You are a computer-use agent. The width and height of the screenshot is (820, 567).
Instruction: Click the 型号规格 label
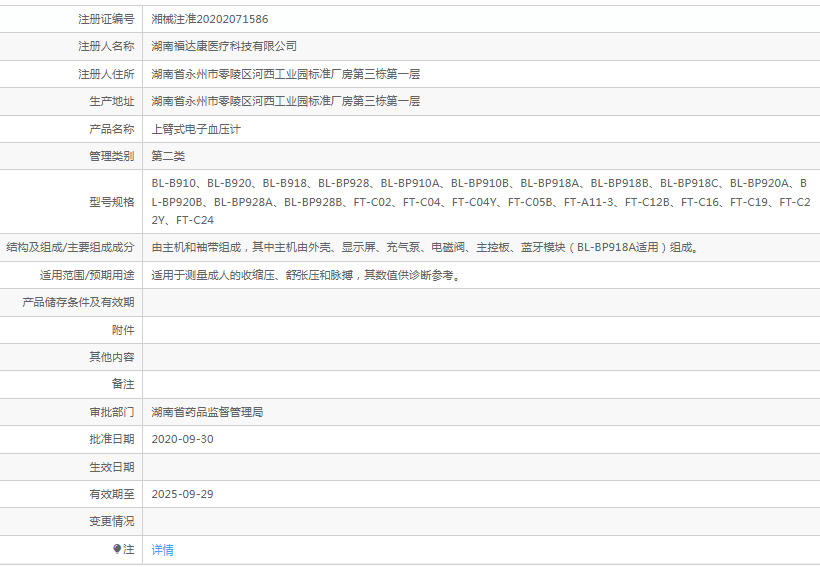[x=112, y=202]
